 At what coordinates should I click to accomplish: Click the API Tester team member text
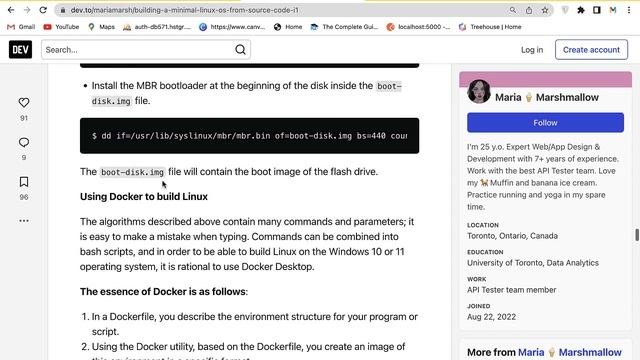tap(511, 290)
